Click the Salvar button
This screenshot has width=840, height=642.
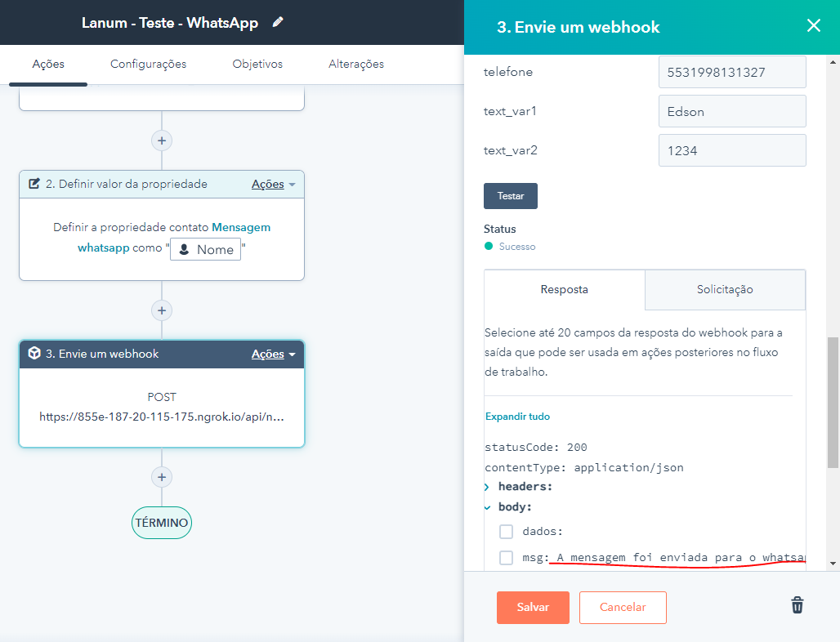click(533, 607)
